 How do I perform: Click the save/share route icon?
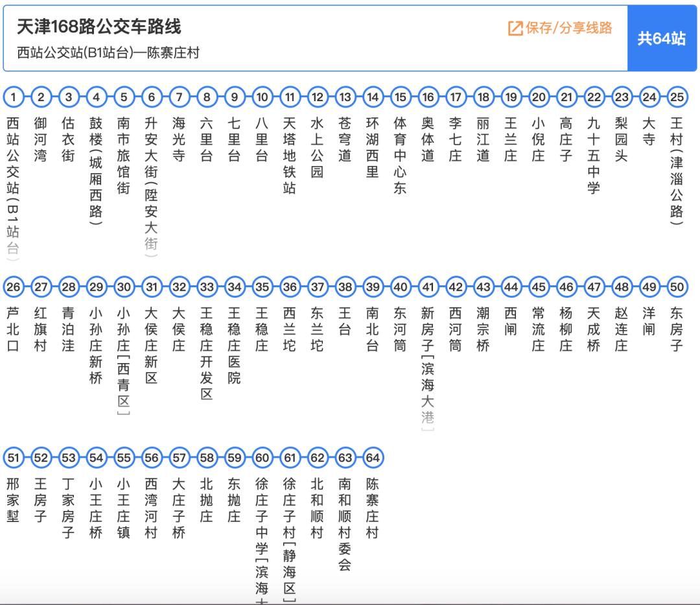[x=515, y=28]
